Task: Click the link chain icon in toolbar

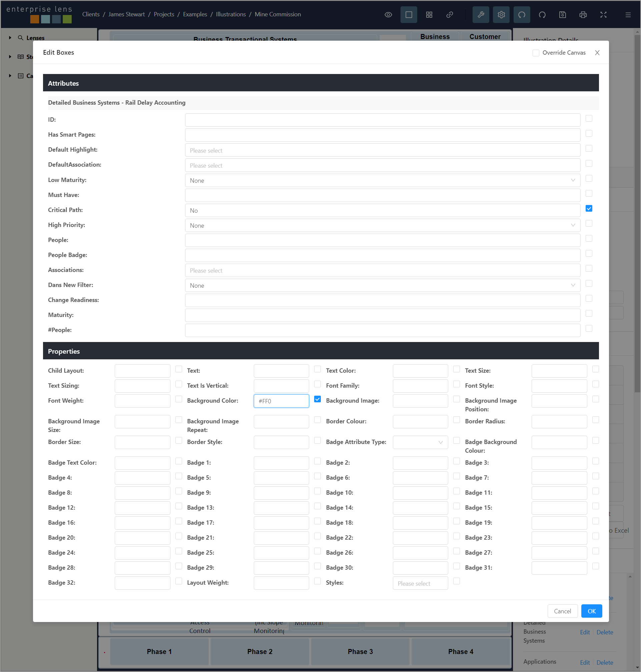Action: pos(450,15)
